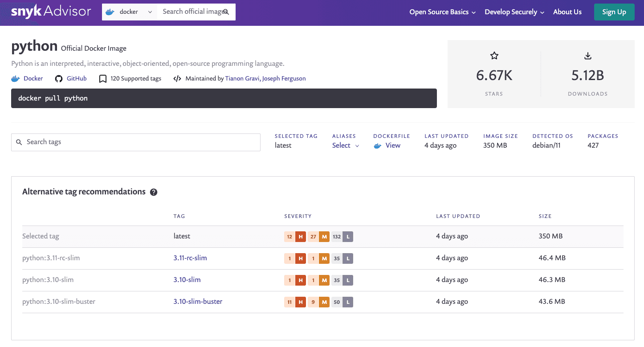
Task: Click the Snyk Advisor logo
Action: tap(51, 12)
